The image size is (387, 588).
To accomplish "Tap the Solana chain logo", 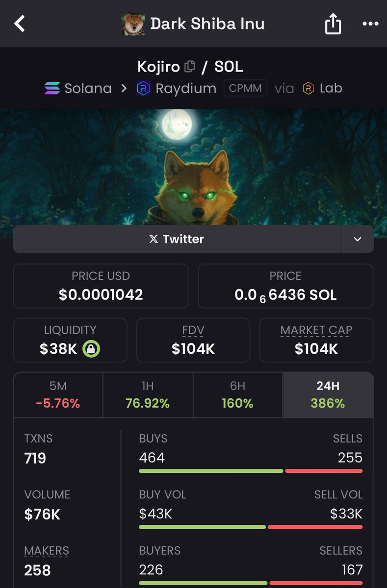I will (x=52, y=89).
